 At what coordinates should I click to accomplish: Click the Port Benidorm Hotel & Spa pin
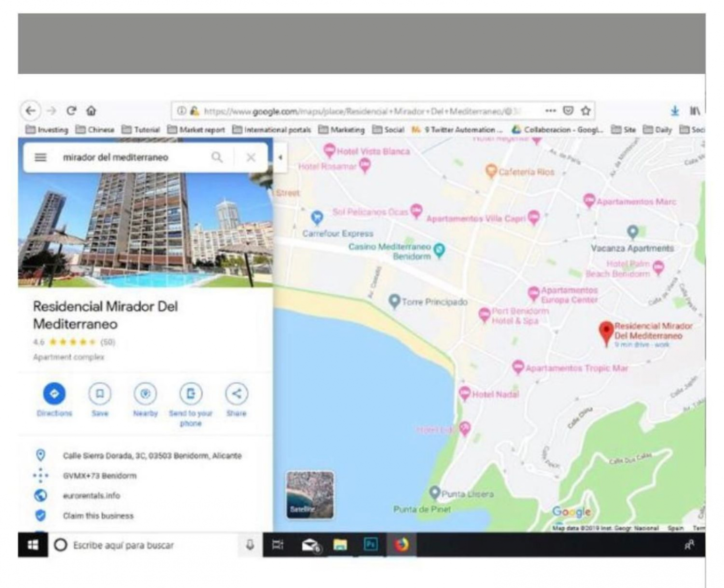tap(485, 315)
